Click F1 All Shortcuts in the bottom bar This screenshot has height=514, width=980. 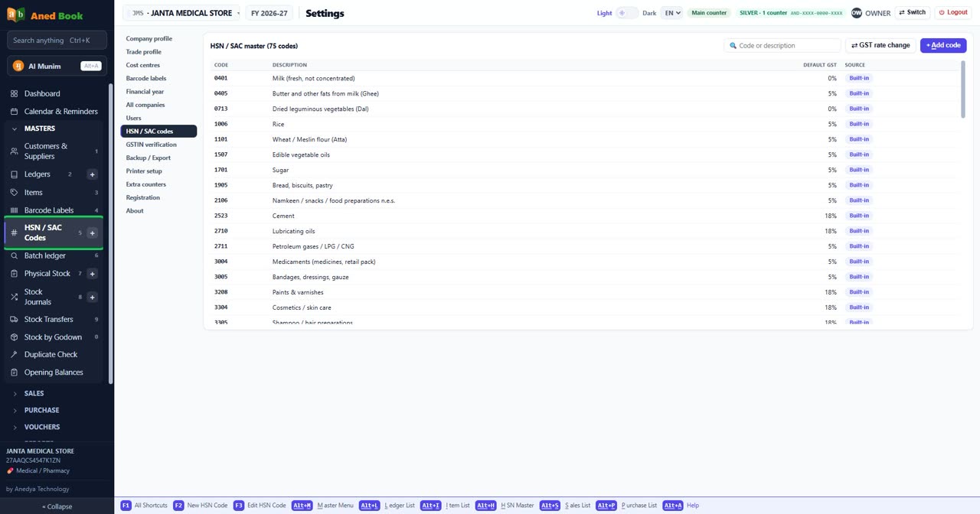144,506
